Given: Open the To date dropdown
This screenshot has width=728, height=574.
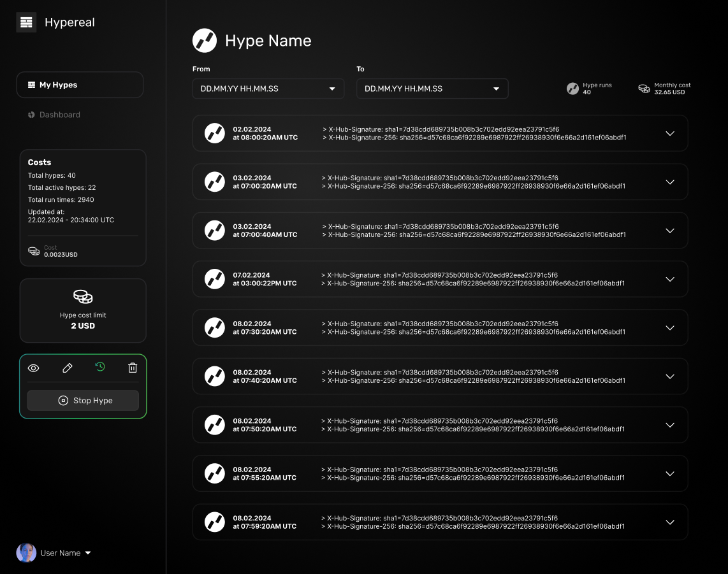Looking at the screenshot, I should click(x=432, y=89).
